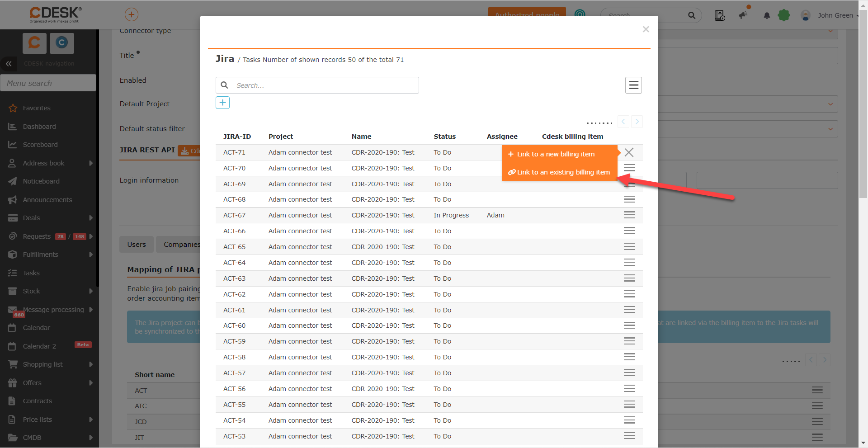The image size is (868, 448).
Task: Open row menu for ACT-70
Action: (629, 168)
